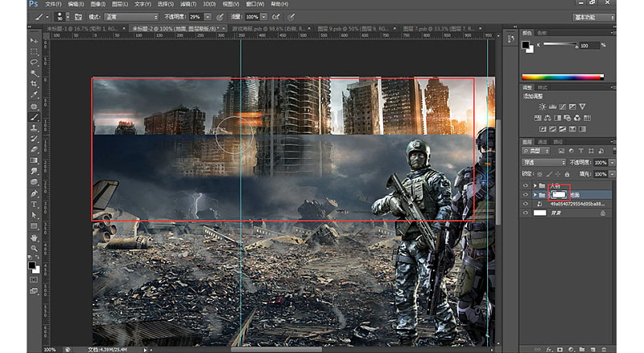Open the tool preset picker arrow
The height and width of the screenshot is (353, 644).
pos(47,17)
